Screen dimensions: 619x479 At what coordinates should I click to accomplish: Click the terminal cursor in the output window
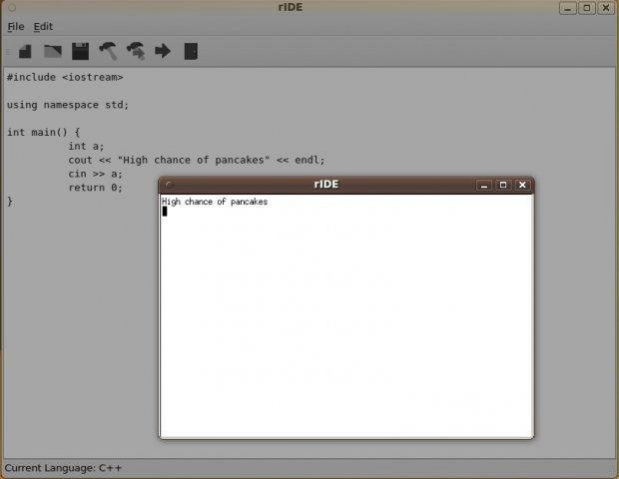(x=165, y=211)
